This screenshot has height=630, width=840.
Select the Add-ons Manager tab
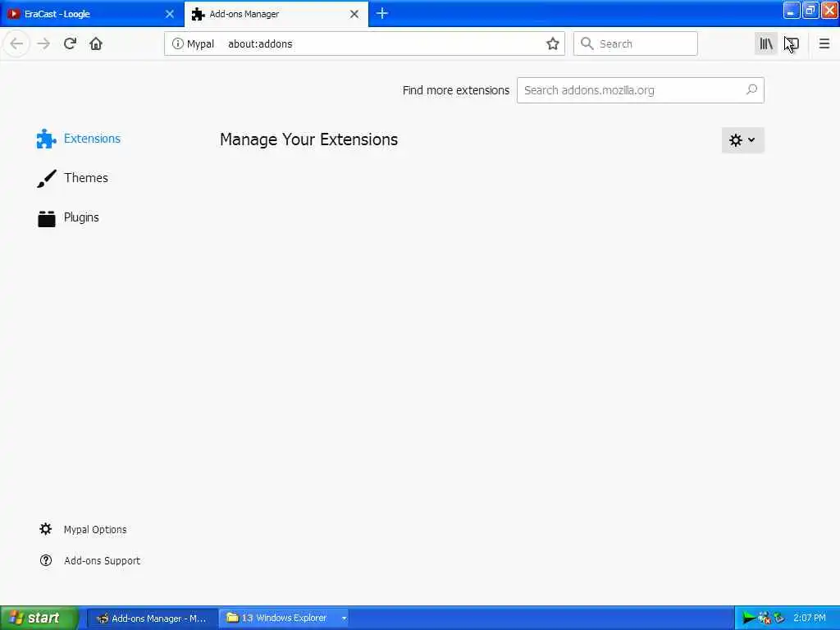[x=276, y=14]
